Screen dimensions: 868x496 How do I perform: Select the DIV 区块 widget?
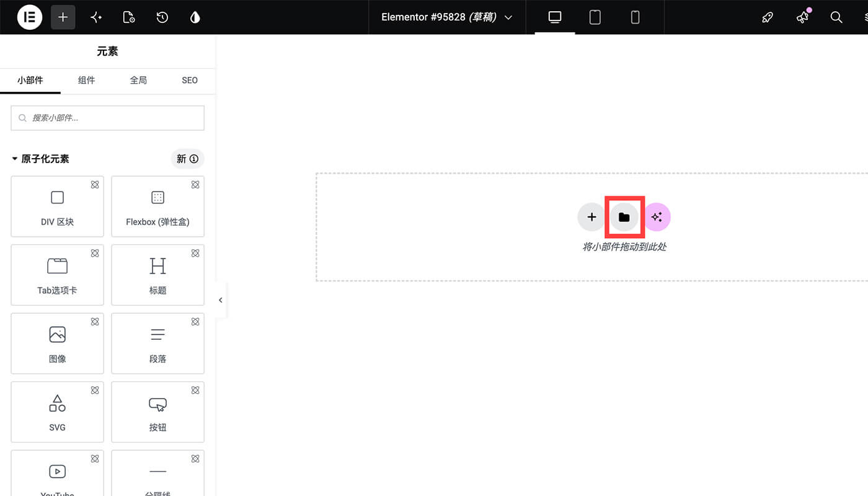click(57, 206)
